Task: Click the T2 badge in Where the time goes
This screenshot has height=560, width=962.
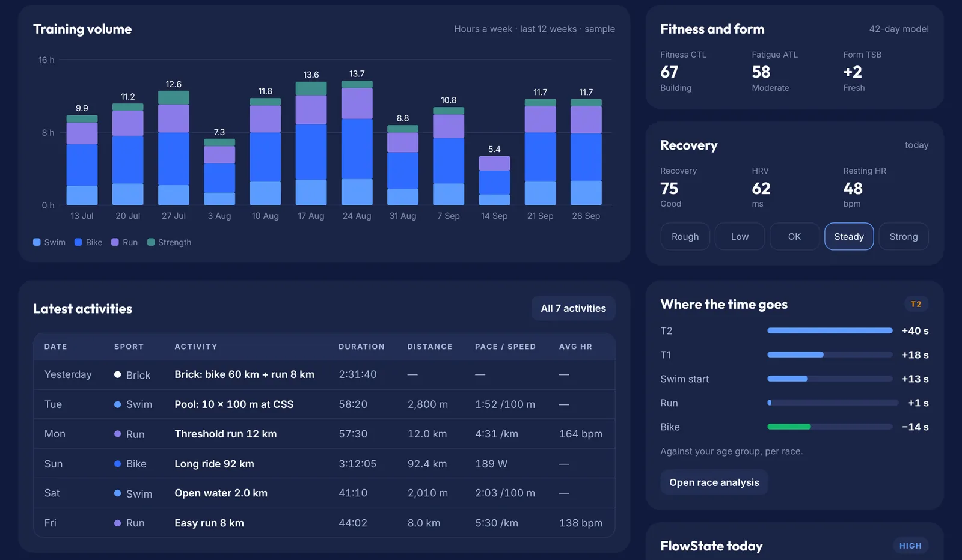Action: coord(916,304)
